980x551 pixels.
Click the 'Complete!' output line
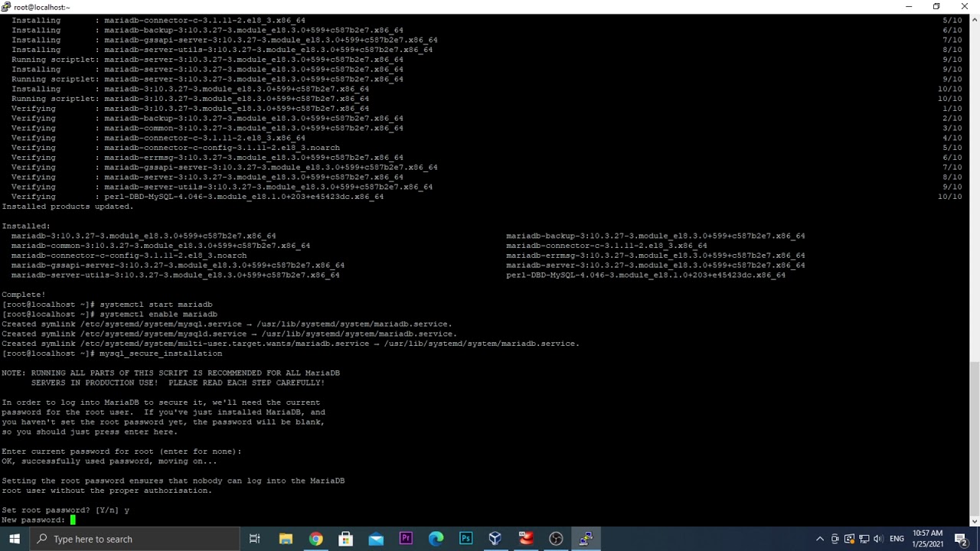pos(24,295)
